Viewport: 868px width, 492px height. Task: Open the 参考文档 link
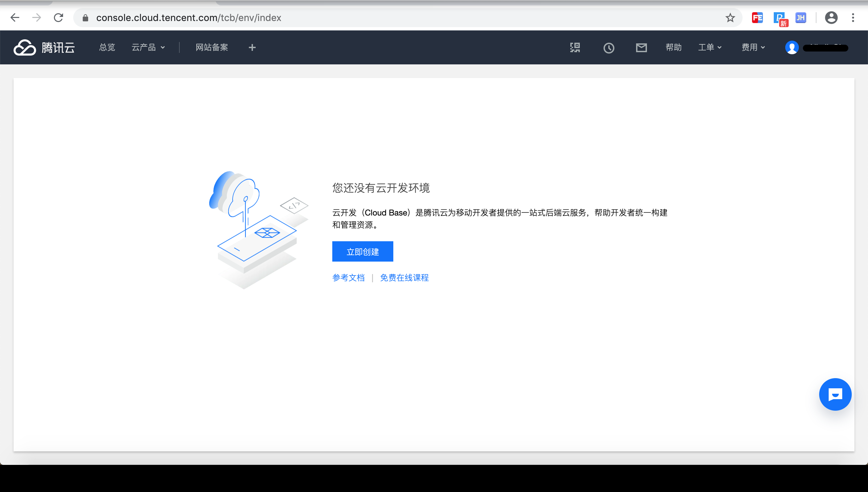point(348,278)
